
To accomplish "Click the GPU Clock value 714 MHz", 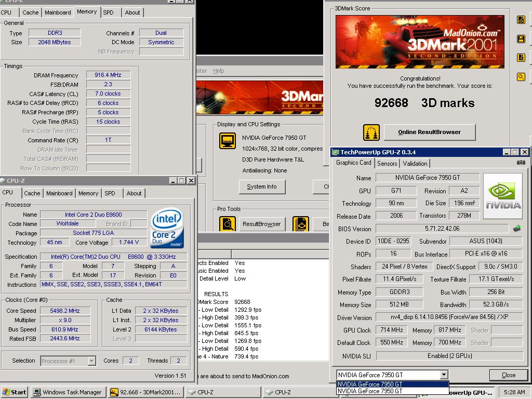I will (x=392, y=330).
